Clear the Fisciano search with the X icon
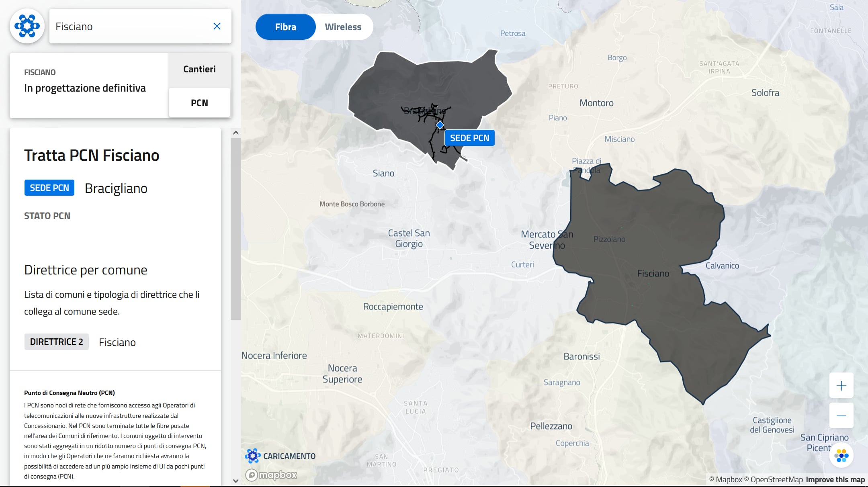The width and height of the screenshot is (868, 487). coord(217,27)
